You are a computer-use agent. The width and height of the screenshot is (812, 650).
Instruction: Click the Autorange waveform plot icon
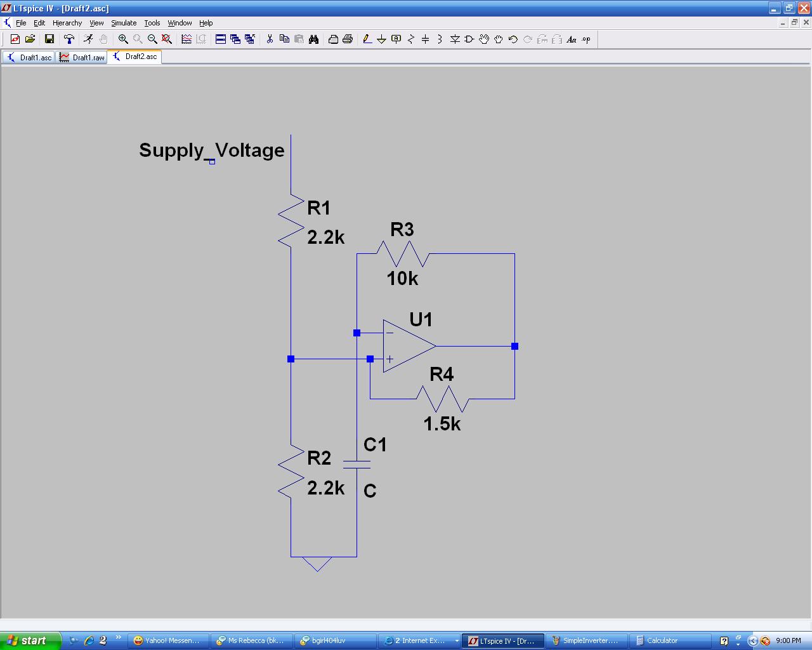click(x=187, y=39)
